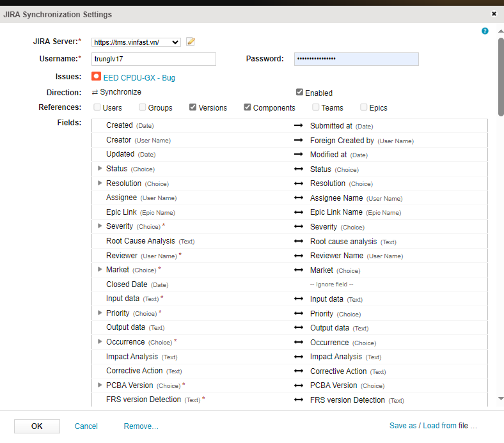
Task: Click the scroll down arrow of the dialog
Action: pos(501,398)
